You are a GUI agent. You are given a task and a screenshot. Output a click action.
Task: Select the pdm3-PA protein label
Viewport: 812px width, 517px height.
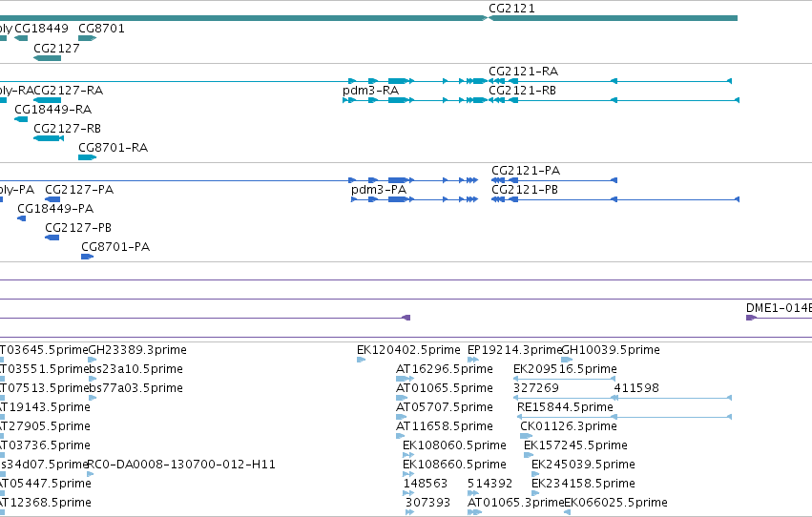[379, 190]
